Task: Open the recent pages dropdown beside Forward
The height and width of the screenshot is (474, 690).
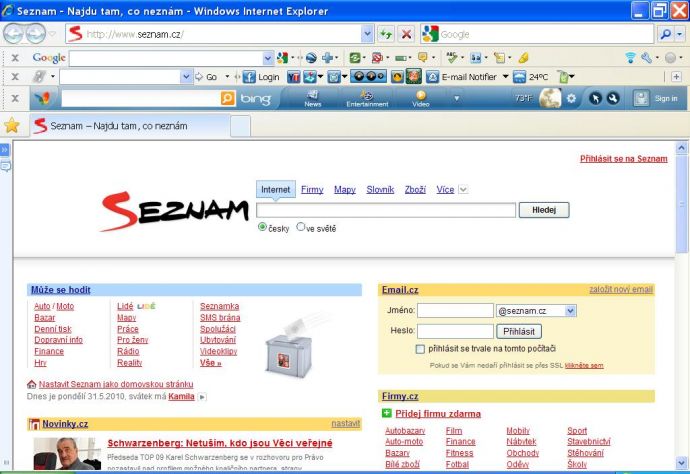Action: point(52,34)
